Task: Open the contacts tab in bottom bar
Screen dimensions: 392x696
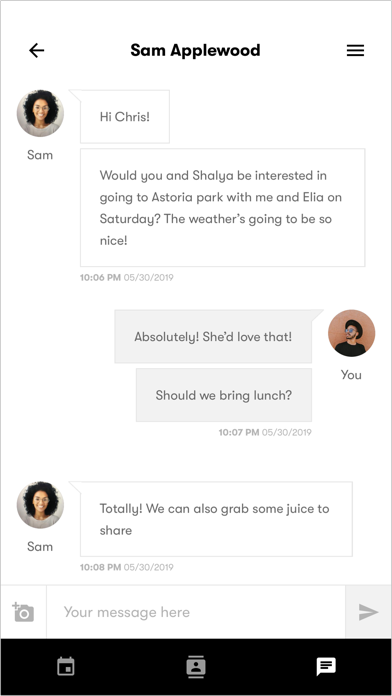Action: [x=196, y=667]
